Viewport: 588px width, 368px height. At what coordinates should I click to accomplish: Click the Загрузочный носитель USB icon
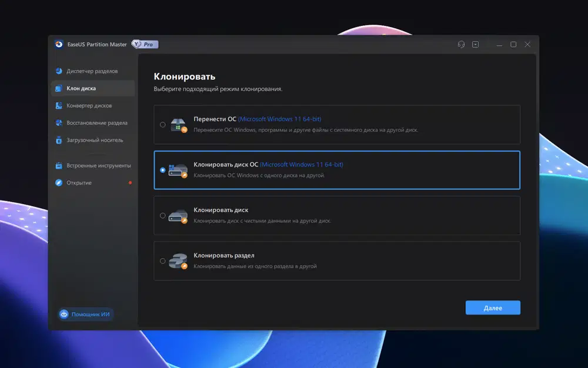point(59,140)
